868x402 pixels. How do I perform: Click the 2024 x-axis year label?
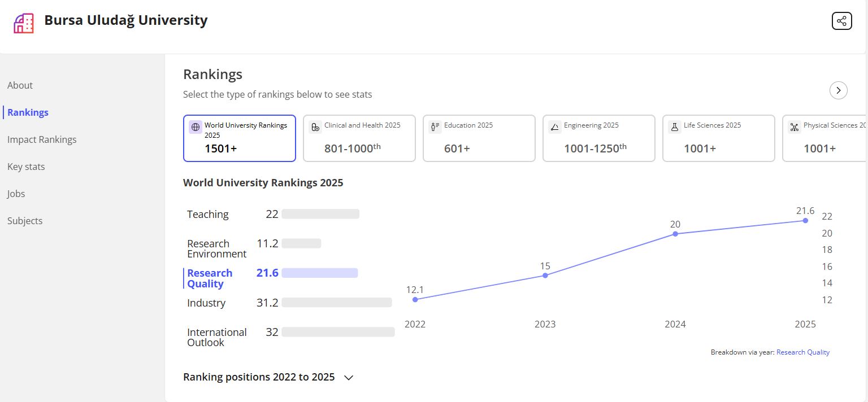point(675,324)
